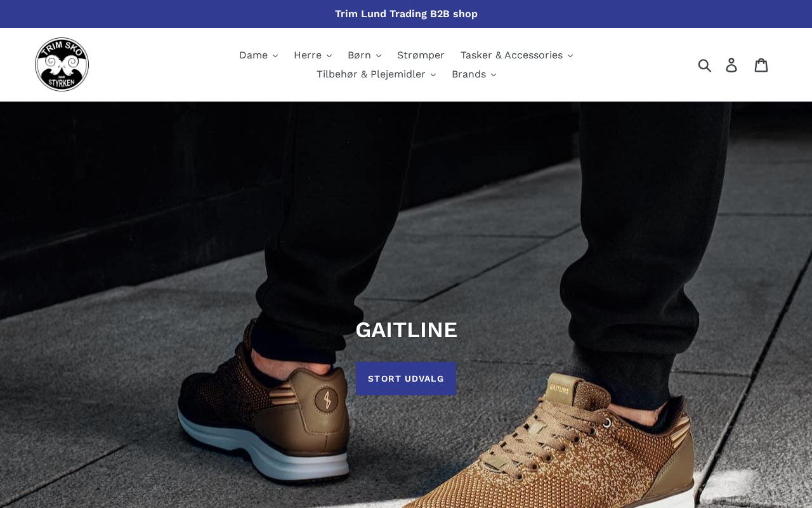Click the GAITLINE hero heading
The width and height of the screenshot is (812, 508).
point(406,330)
